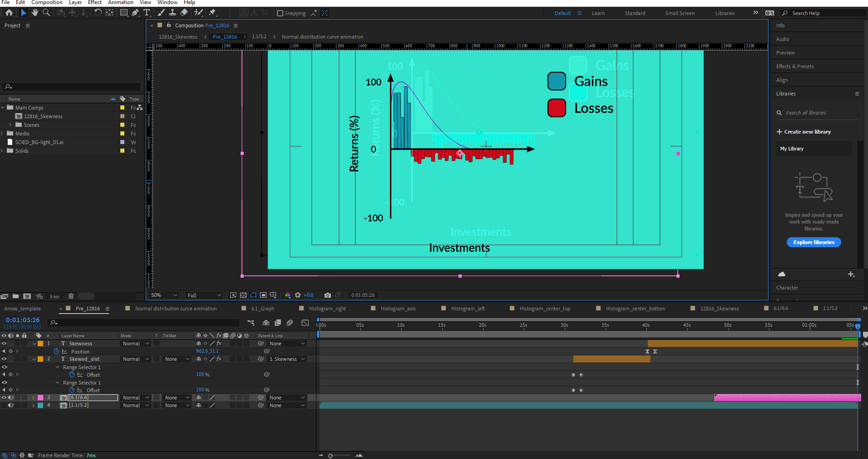Click Create new library
The width and height of the screenshot is (868, 459).
[806, 132]
